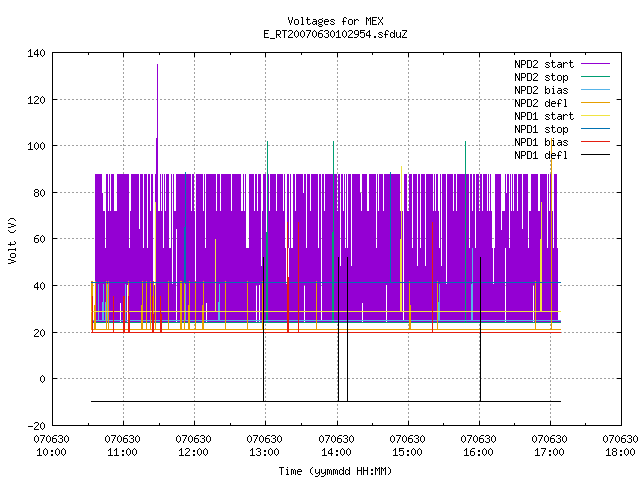
Task: Click the y-axis tick label 80
Action: point(39,193)
